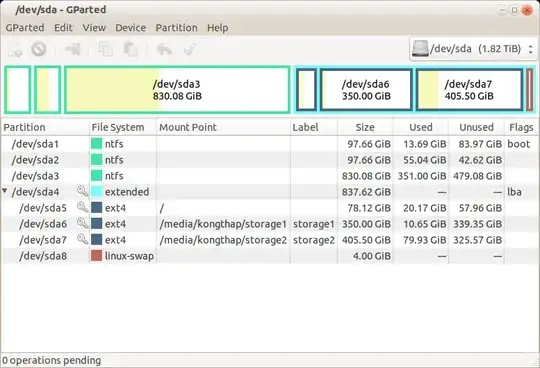
Task: Click the Paste partition toolbar icon
Action: (x=131, y=49)
